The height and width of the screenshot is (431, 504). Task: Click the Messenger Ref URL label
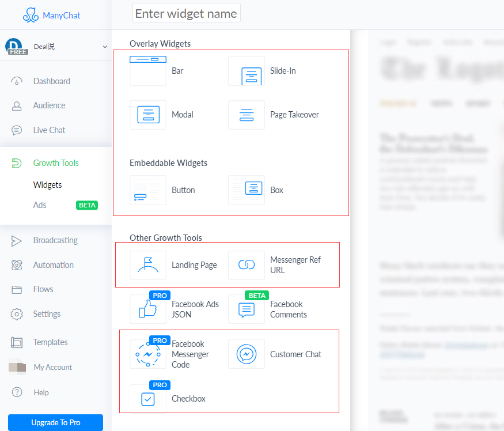pos(295,265)
